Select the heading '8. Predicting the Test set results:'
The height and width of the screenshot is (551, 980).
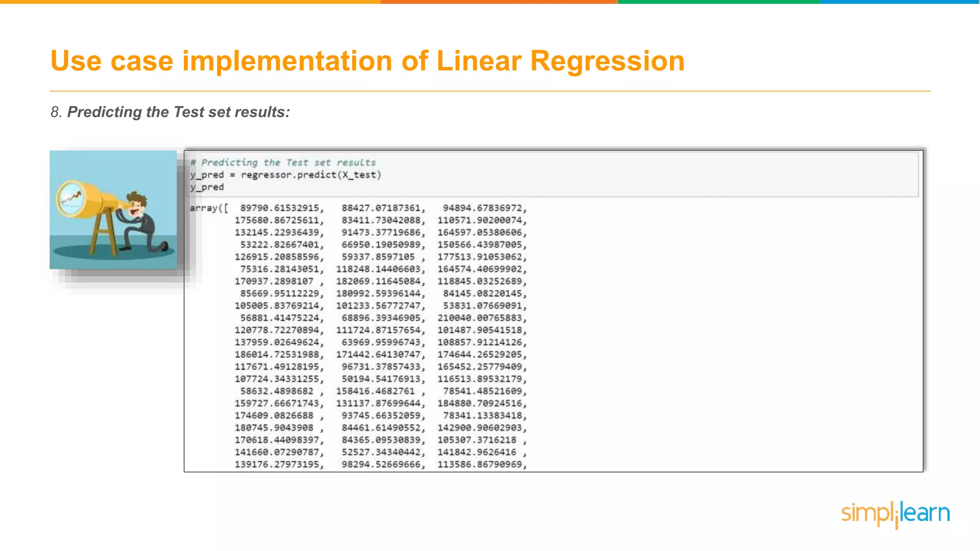tap(170, 112)
